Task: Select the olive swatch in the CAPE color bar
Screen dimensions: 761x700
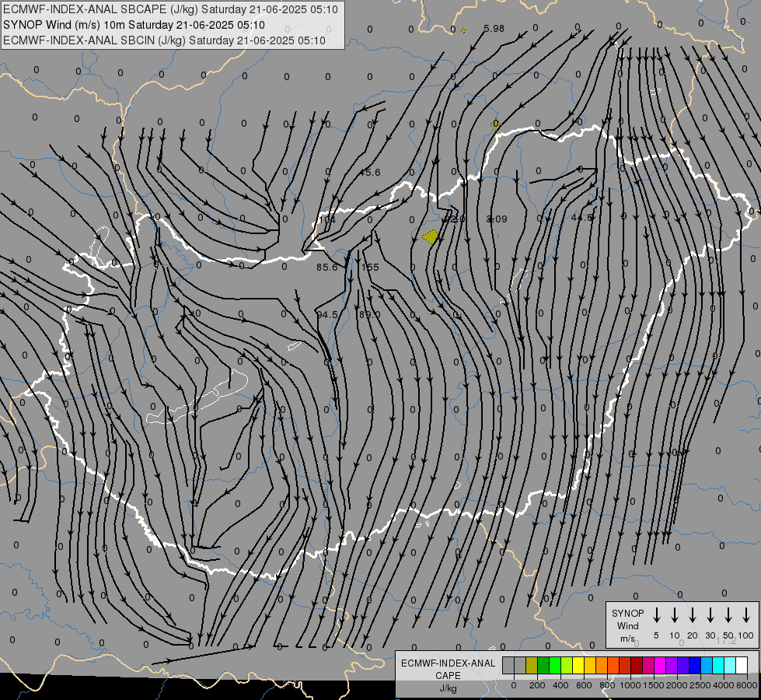Action: pos(532,666)
